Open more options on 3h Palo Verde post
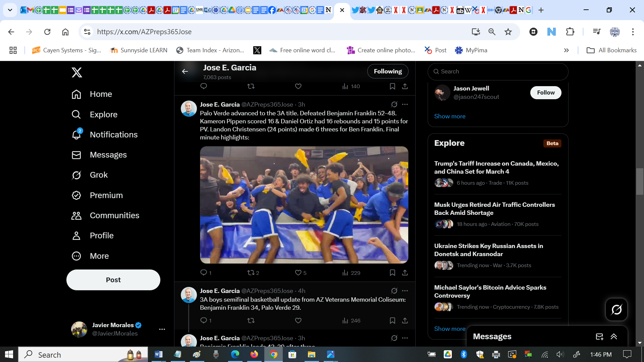Screen dimensions: 644x362 click(405, 104)
